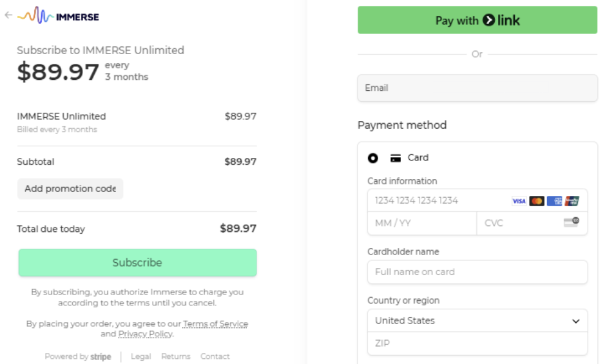Click the credit card icon beside Card
This screenshot has height=364, width=607.
point(396,158)
